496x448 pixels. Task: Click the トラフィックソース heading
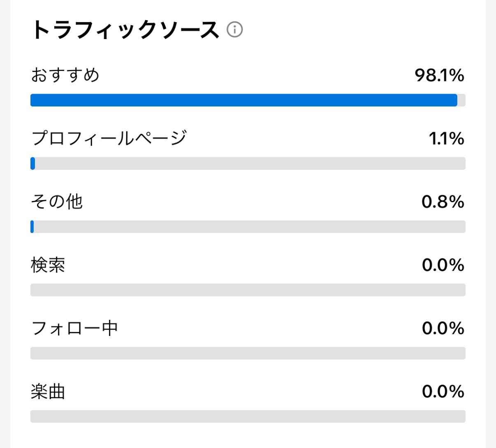point(125,30)
